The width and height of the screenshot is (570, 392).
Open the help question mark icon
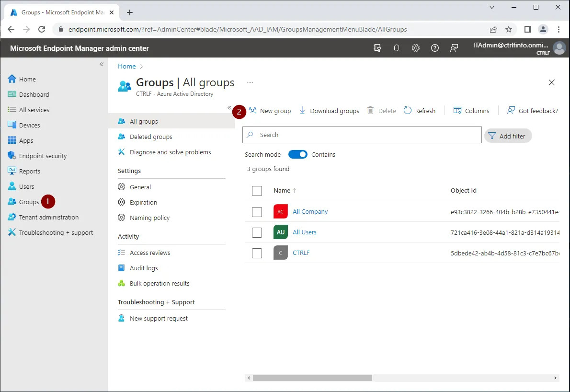pyautogui.click(x=435, y=48)
